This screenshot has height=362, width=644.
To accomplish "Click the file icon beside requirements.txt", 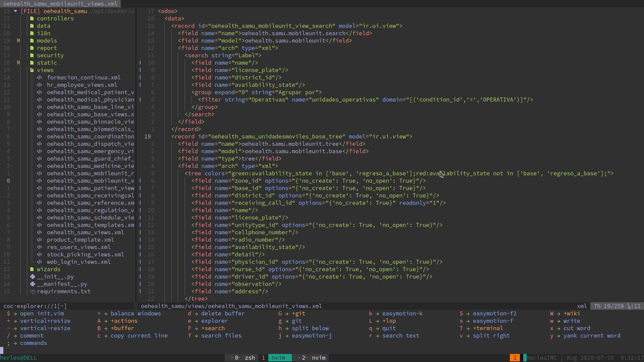I will [33, 292].
